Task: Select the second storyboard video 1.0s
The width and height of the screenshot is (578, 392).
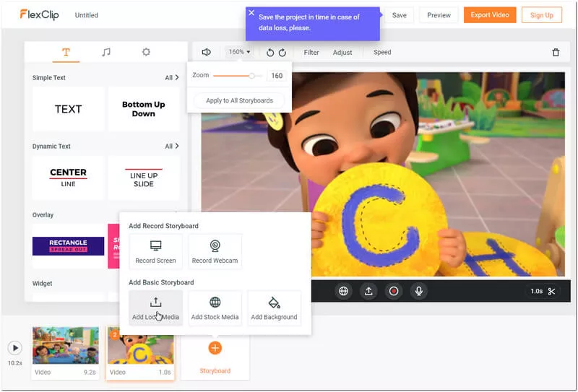Action: point(140,352)
